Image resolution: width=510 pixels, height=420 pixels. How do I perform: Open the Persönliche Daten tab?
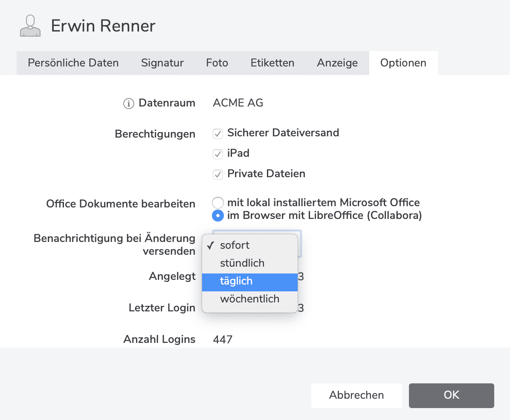[73, 63]
